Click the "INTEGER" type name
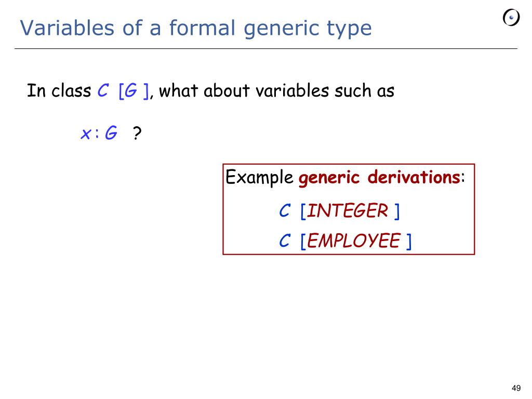The width and height of the screenshot is (532, 399). tap(347, 211)
